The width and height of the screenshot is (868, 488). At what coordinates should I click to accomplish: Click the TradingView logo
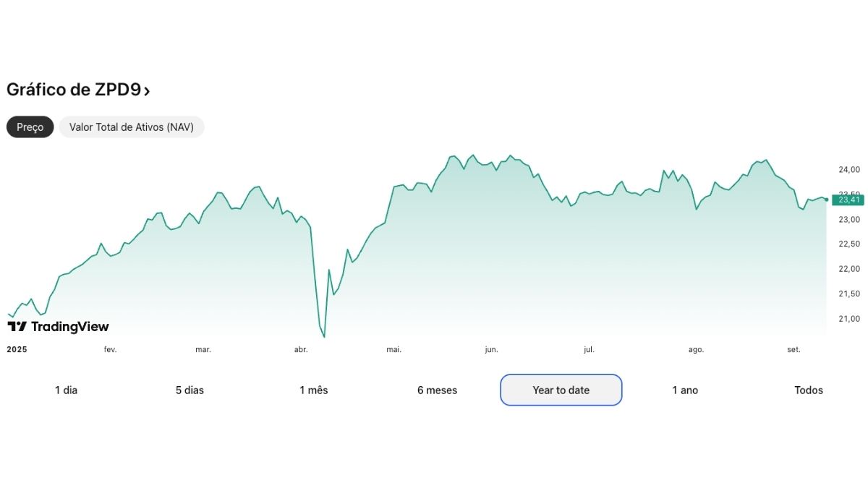point(58,327)
